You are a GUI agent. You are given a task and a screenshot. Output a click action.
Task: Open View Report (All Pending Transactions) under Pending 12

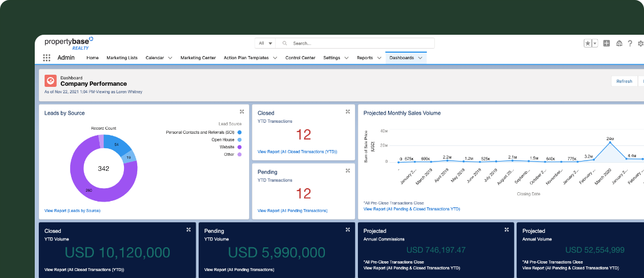(x=292, y=211)
